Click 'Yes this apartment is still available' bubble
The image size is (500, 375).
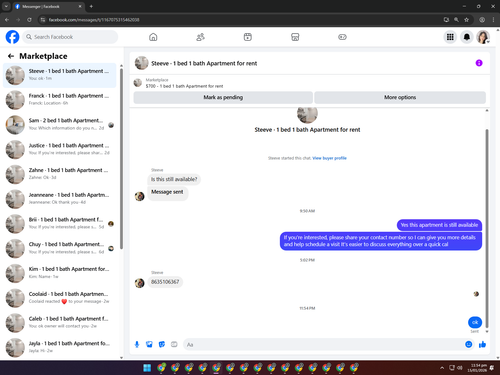[439, 225]
